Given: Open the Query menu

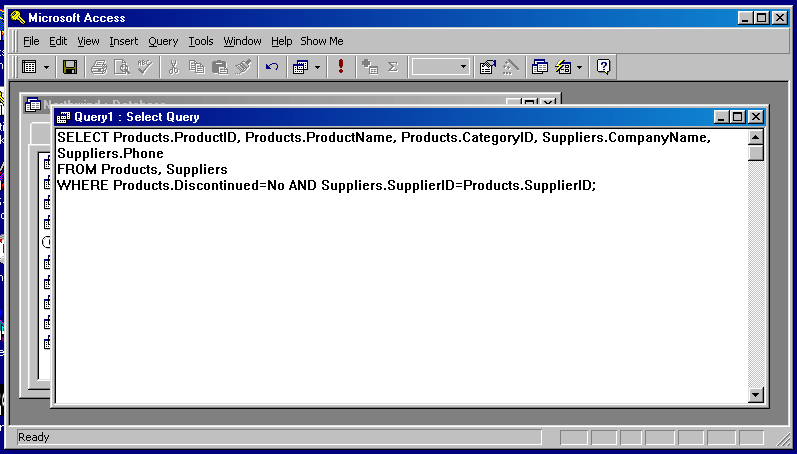Looking at the screenshot, I should [163, 41].
